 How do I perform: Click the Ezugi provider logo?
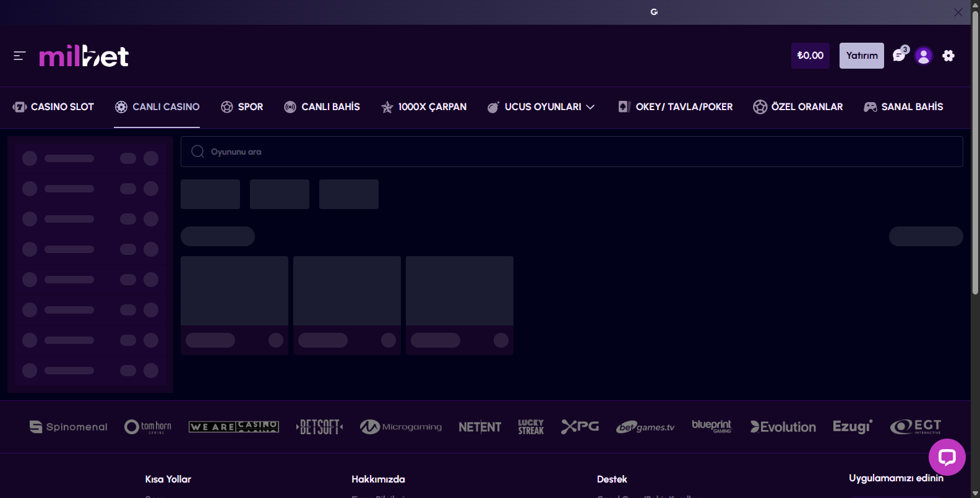click(853, 427)
